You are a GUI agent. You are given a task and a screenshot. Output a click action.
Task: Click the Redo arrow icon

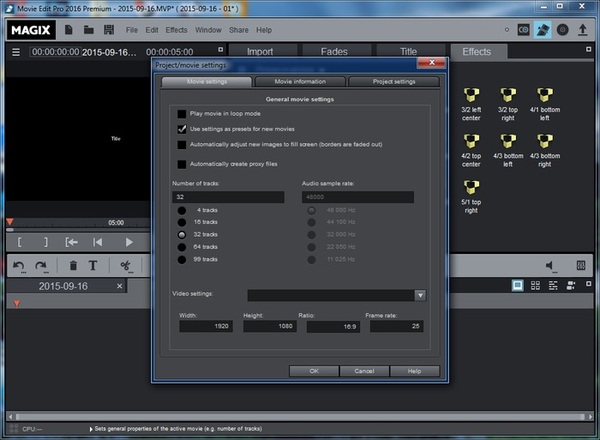tap(41, 265)
